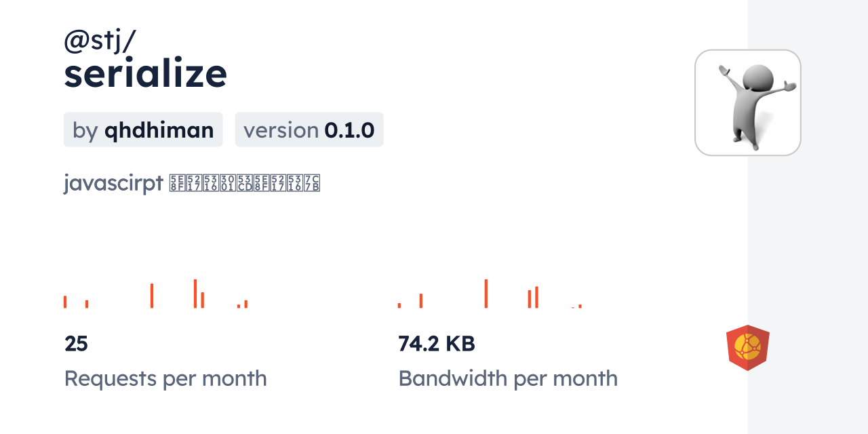This screenshot has width=868, height=434.
Task: Select the third bar in requests chart
Action: 152,296
